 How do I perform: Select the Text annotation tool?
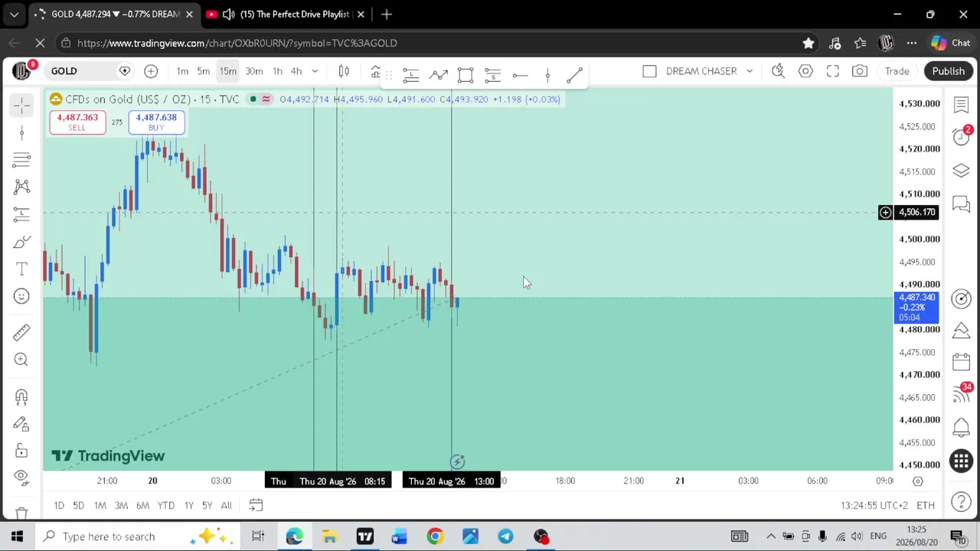pyautogui.click(x=21, y=269)
